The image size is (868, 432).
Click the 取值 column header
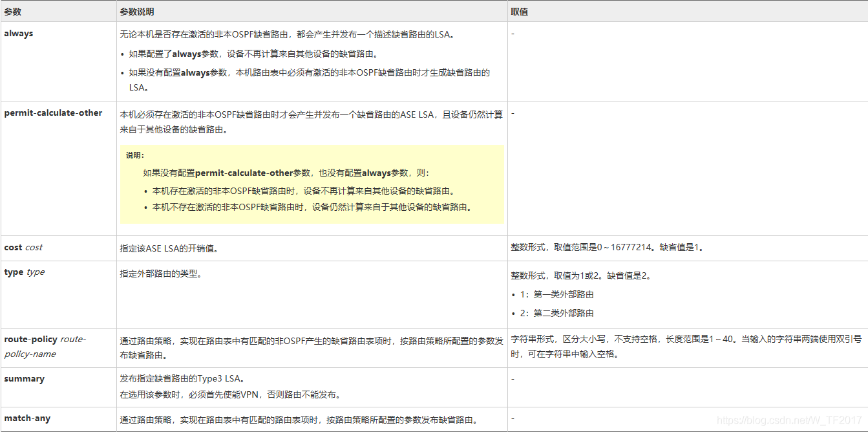point(520,12)
